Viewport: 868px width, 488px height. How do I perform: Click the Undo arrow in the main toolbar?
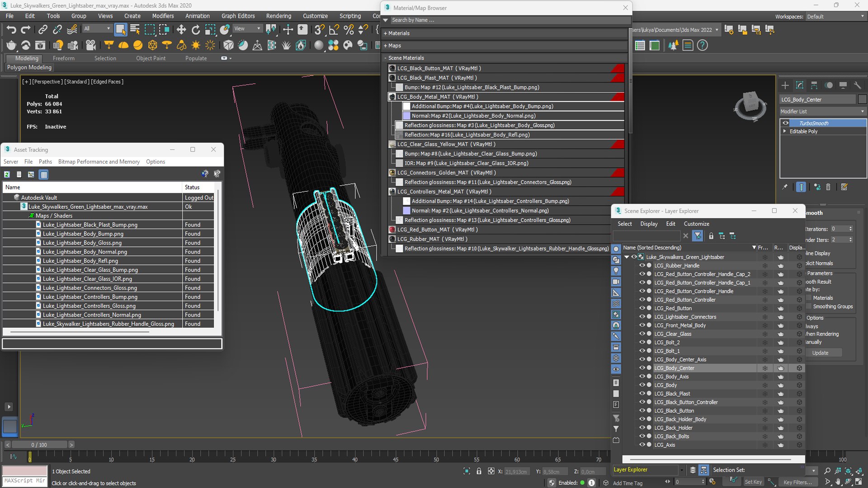[x=11, y=30]
